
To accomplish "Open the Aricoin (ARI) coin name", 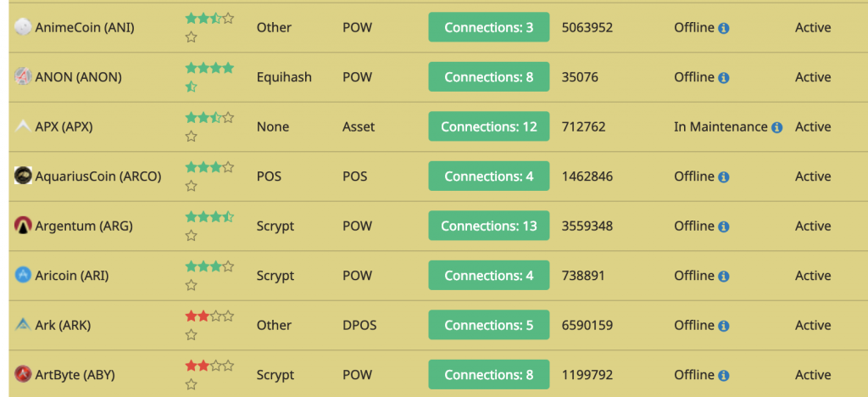I will tap(72, 275).
